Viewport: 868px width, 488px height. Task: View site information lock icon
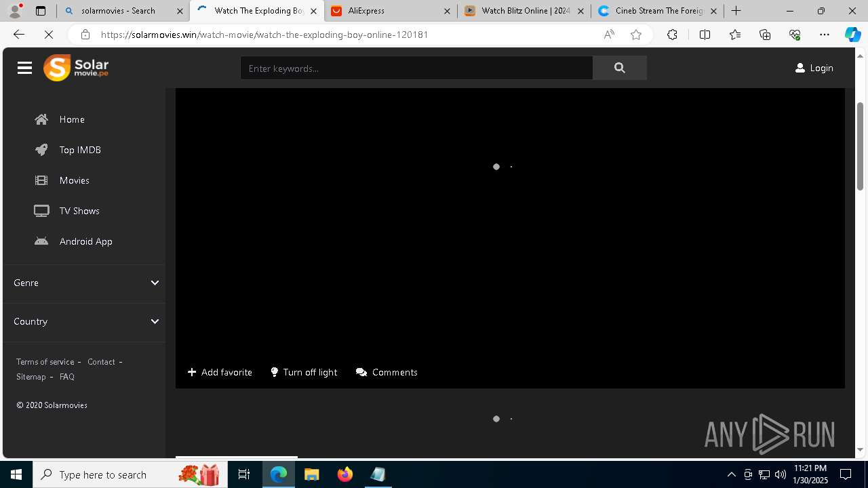(x=85, y=35)
